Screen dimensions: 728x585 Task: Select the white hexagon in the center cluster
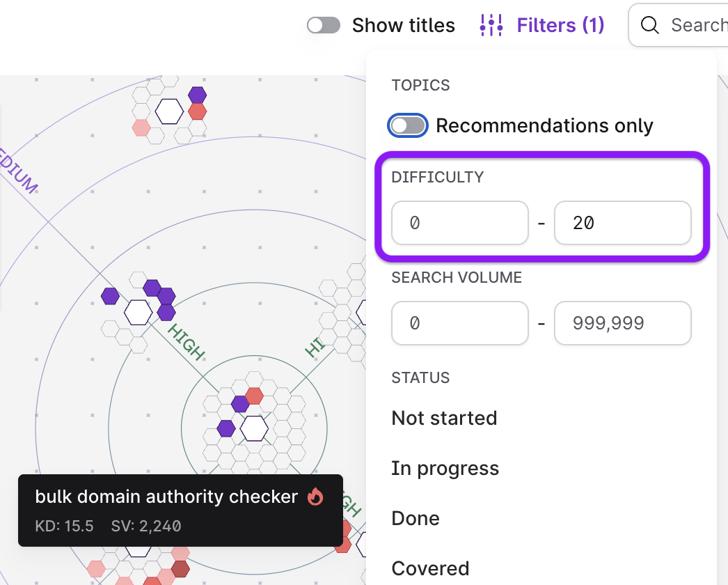click(254, 428)
